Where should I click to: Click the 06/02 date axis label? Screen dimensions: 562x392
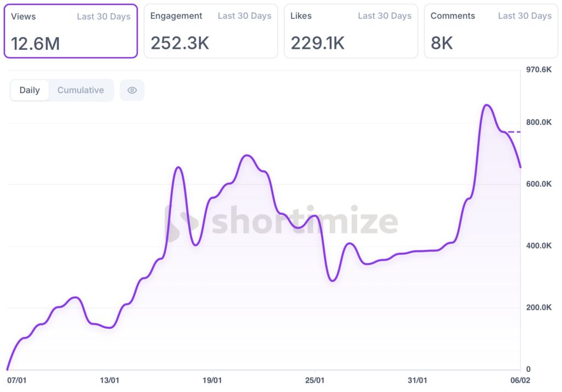tap(520, 379)
